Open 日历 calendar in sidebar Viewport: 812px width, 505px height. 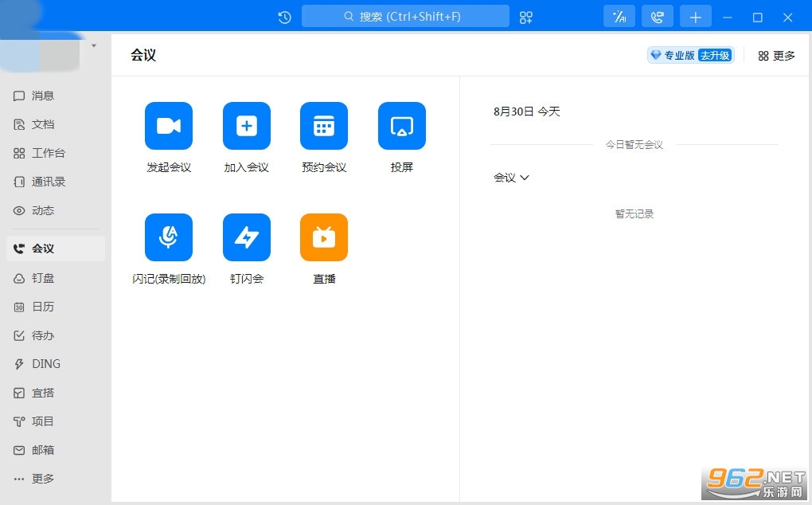click(56, 307)
